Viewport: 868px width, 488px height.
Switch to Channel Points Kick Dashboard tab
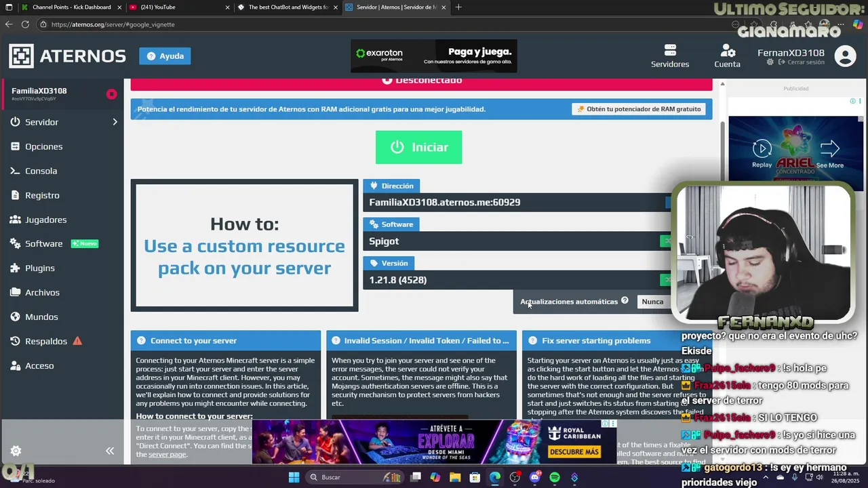pyautogui.click(x=71, y=7)
